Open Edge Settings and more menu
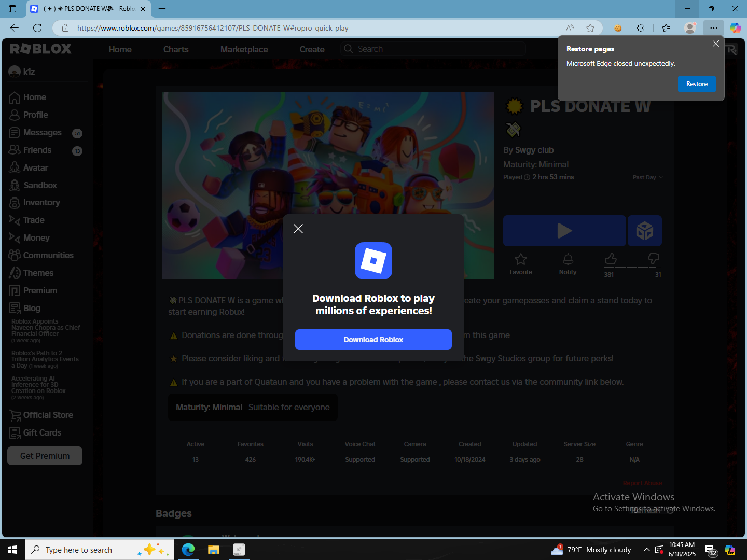 click(714, 28)
